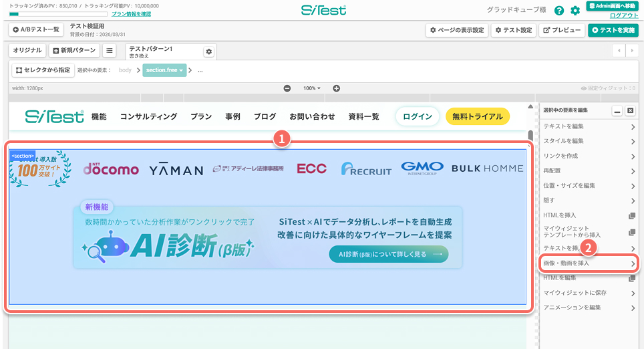Click セレクタから指定 button
Image resolution: width=644 pixels, height=349 pixels.
click(x=43, y=70)
